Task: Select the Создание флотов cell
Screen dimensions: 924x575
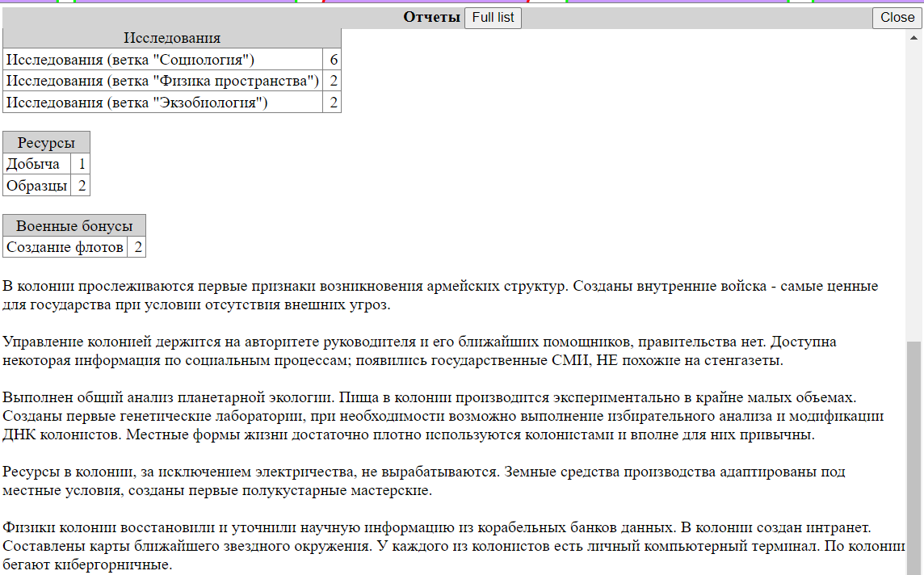Action: (65, 247)
